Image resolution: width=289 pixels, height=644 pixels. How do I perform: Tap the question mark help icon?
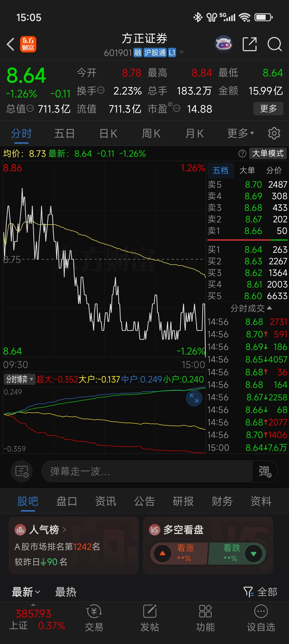click(x=242, y=153)
